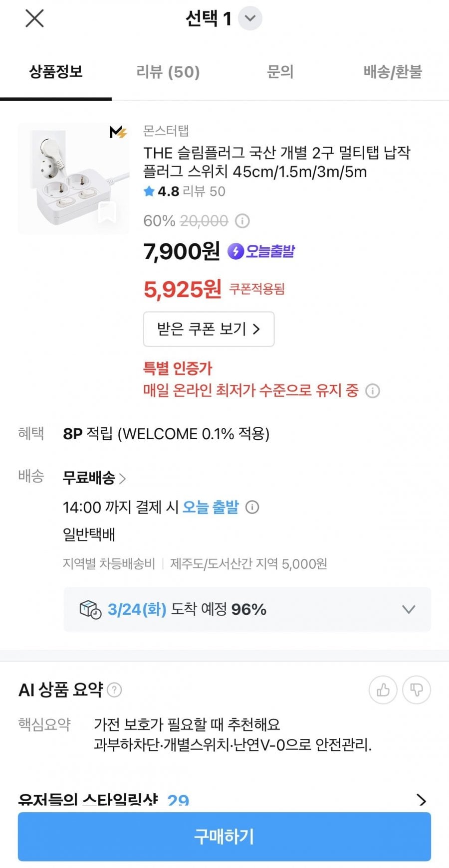The width and height of the screenshot is (449, 868).
Task: Show lowest-price guarantee info icon
Action: coord(373,391)
